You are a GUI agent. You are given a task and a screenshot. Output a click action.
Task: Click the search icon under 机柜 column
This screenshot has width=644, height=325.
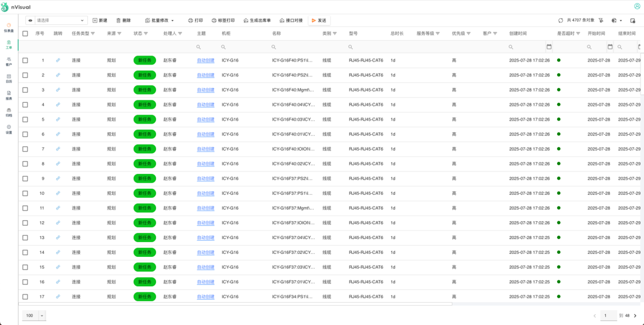(223, 47)
